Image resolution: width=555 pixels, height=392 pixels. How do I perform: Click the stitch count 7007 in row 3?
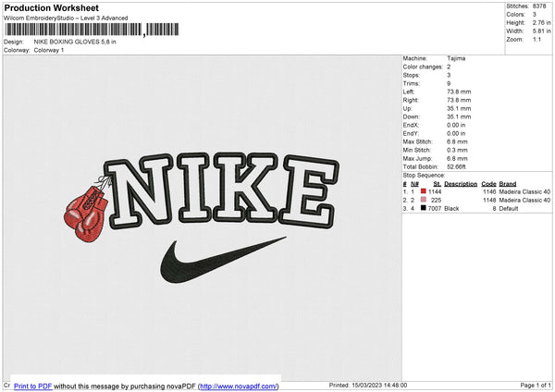[435, 209]
